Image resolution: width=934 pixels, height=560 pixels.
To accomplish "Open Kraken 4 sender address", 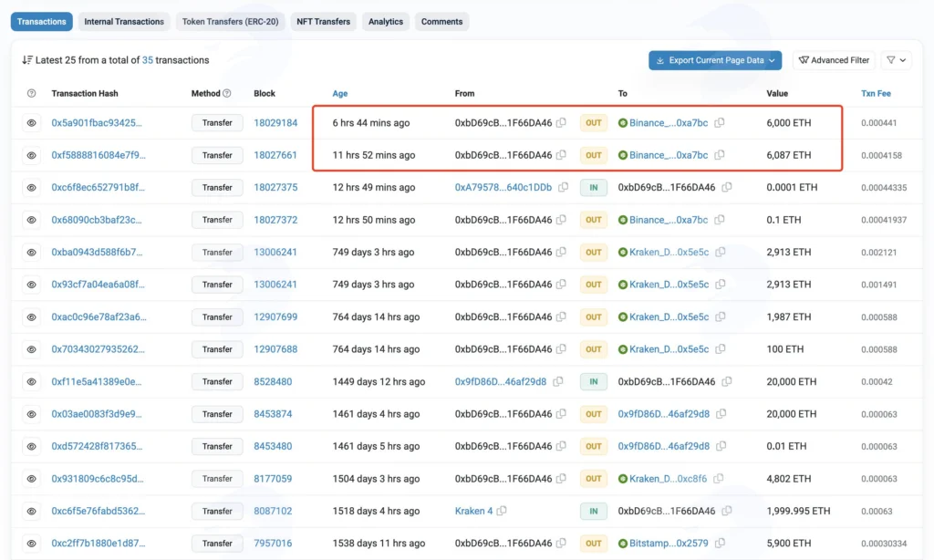I will coord(473,511).
